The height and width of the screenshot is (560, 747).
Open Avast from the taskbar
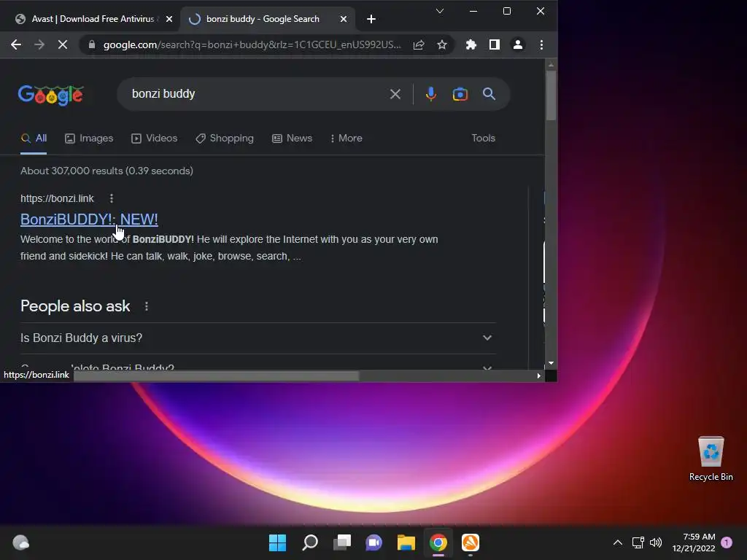click(x=471, y=542)
